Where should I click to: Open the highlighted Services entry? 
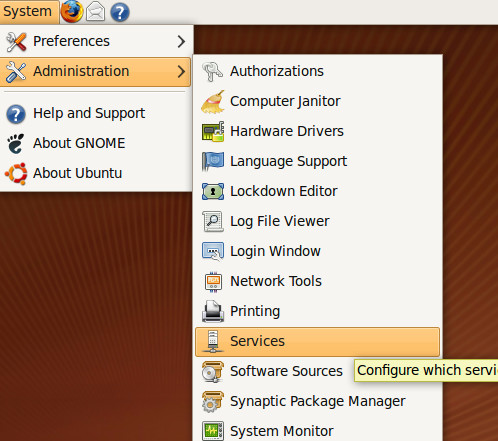click(317, 342)
